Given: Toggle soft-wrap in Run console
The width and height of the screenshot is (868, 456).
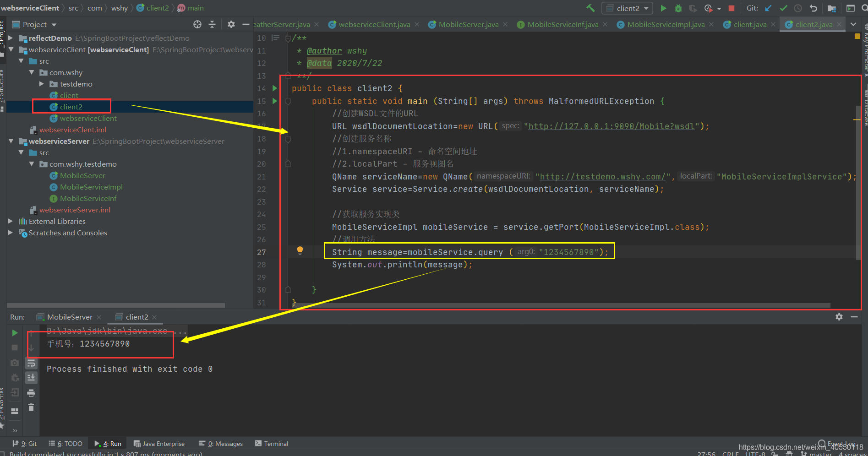Looking at the screenshot, I should coord(31,363).
